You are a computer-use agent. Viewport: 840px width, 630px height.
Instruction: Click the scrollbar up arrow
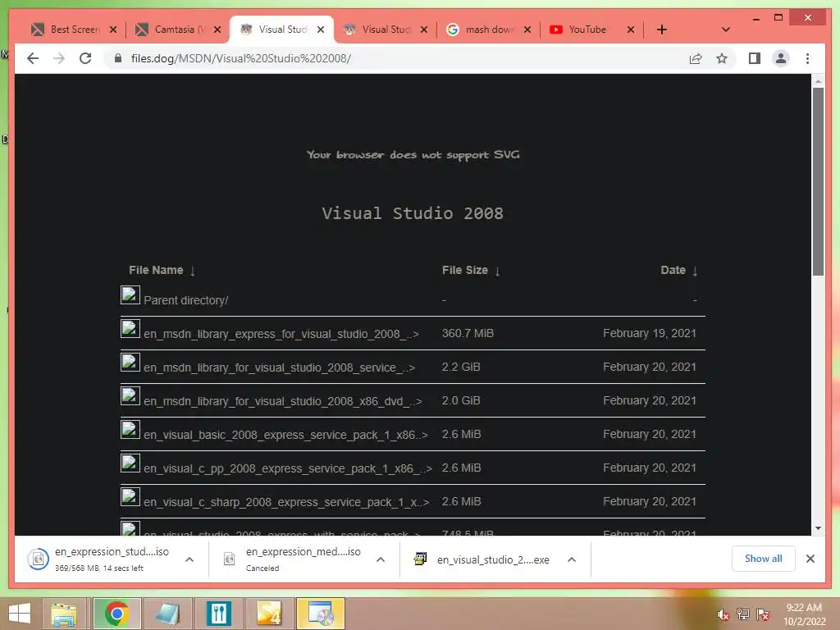point(818,81)
